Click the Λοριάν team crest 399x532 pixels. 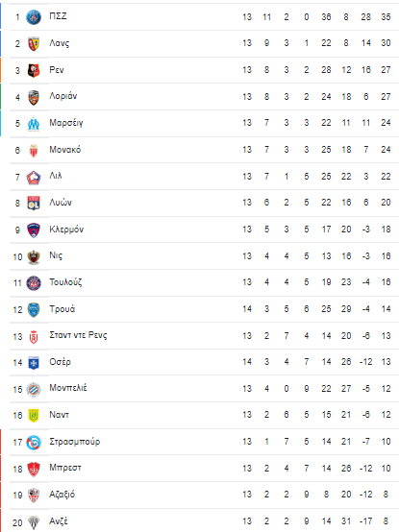point(34,97)
